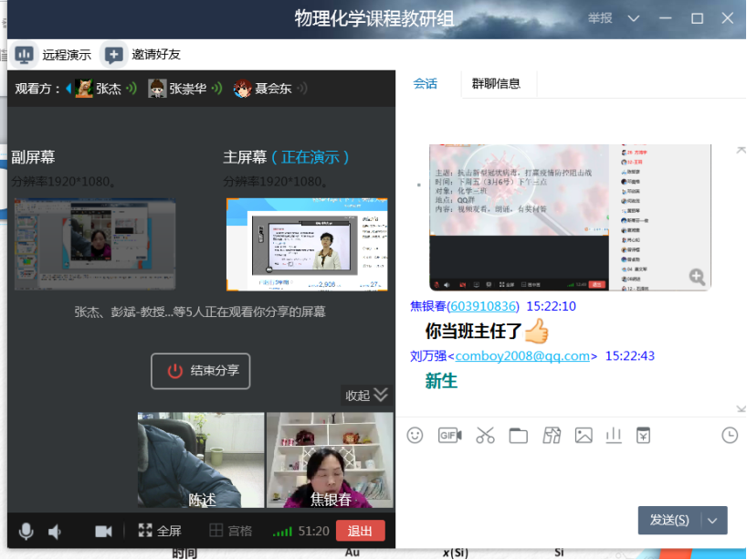Screen dimensions: 747x560
Task: Mute the microphone
Action: click(x=26, y=530)
